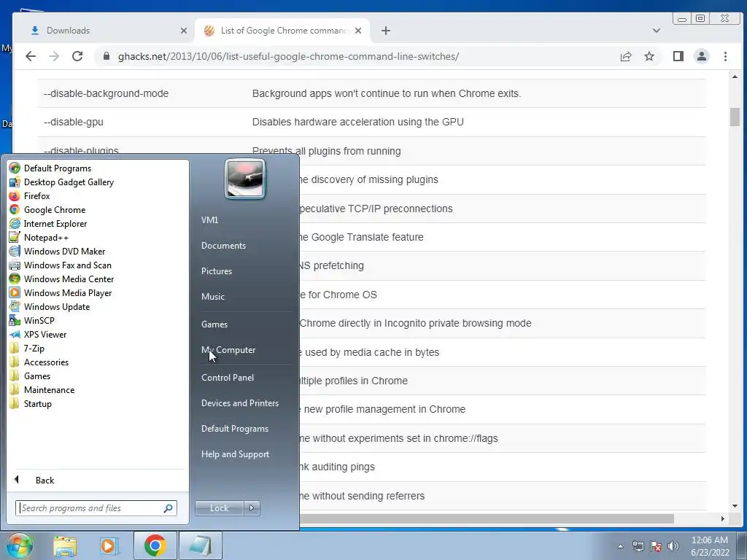Expand the Accessories folder
The image size is (747, 560).
[x=39, y=362]
